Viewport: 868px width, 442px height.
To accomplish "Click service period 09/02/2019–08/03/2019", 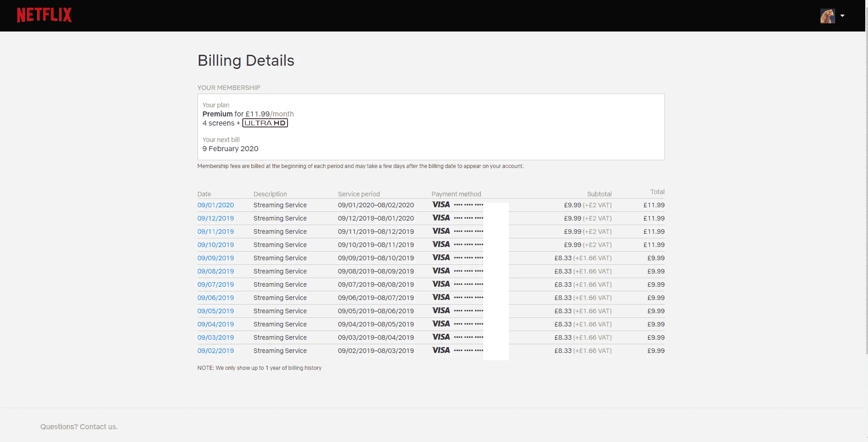I will click(376, 351).
